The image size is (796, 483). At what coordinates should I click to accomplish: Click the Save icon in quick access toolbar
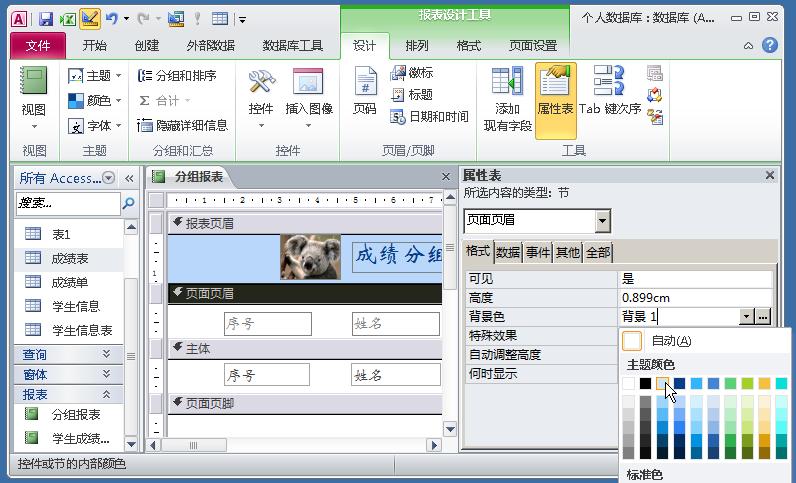pos(46,19)
